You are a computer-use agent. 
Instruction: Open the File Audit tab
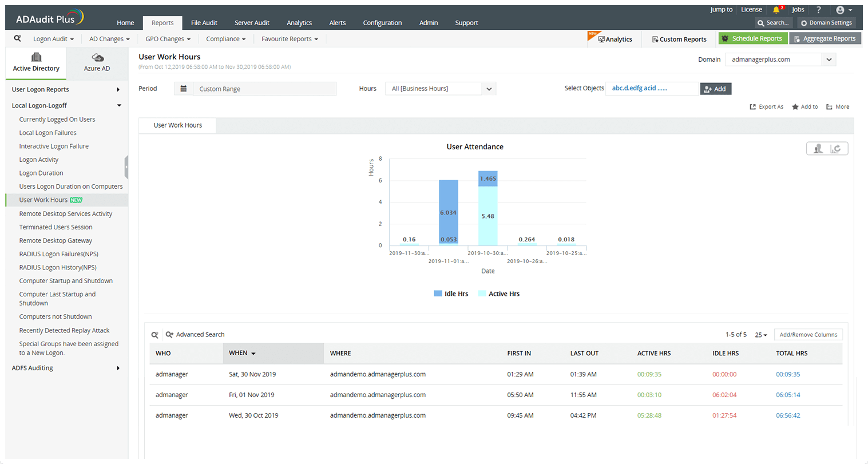(204, 23)
